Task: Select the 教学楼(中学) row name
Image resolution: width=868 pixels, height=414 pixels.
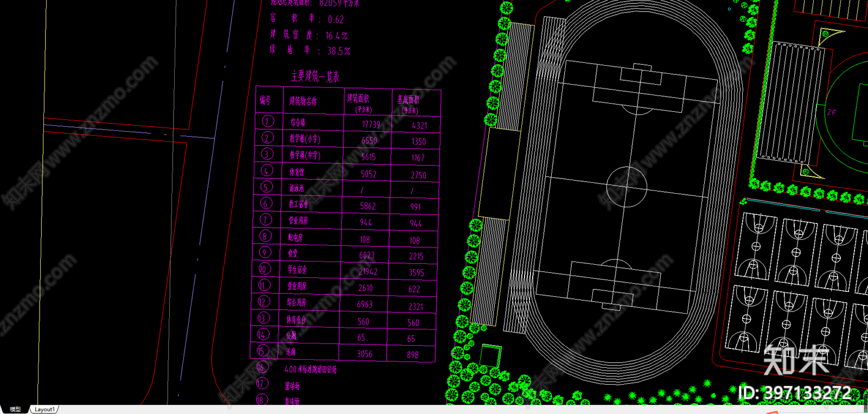Action: 304,155
